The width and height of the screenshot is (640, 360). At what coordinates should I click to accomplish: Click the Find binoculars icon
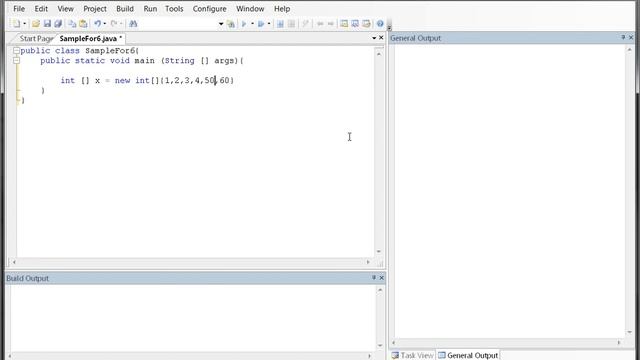pyautogui.click(x=133, y=24)
